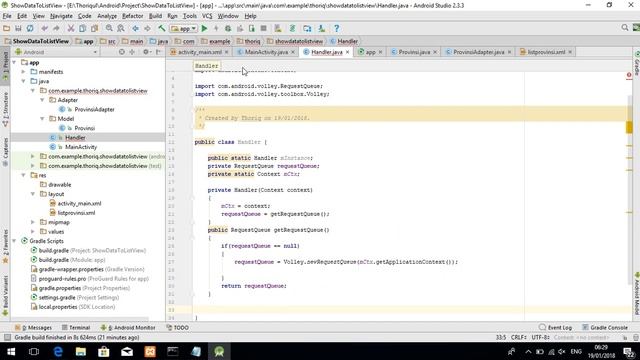This screenshot has width=640, height=360.
Task: Click the Replace icon in toolbar
Action: coord(121,28)
